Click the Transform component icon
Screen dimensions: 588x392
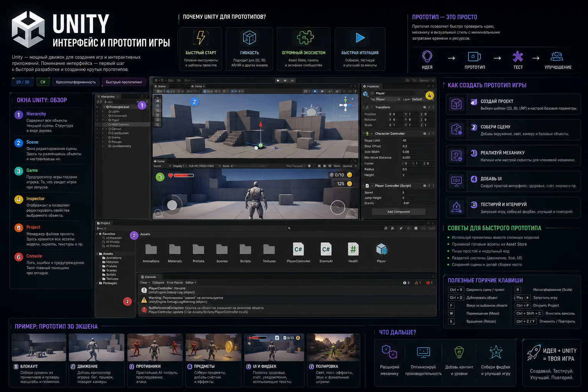tap(367, 107)
